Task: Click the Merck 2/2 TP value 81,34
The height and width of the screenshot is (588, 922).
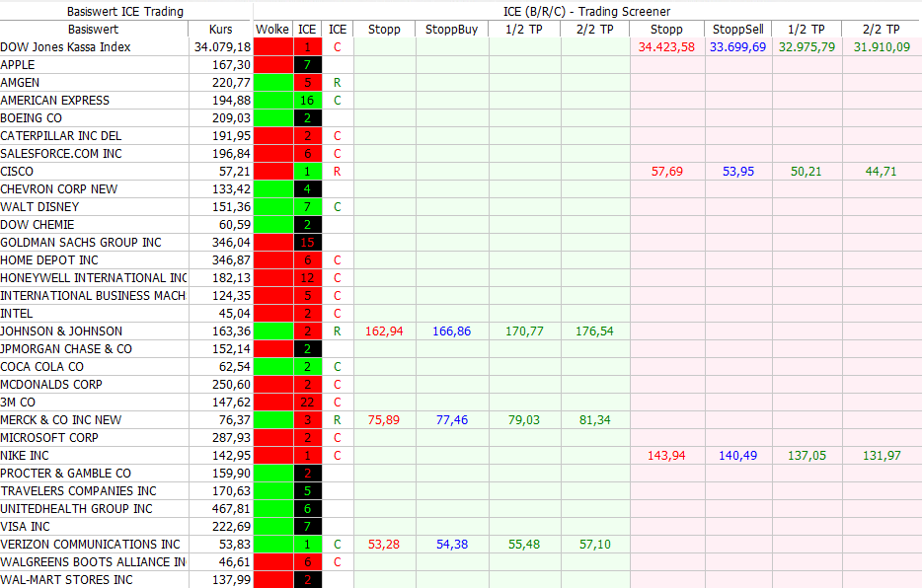Action: (594, 420)
